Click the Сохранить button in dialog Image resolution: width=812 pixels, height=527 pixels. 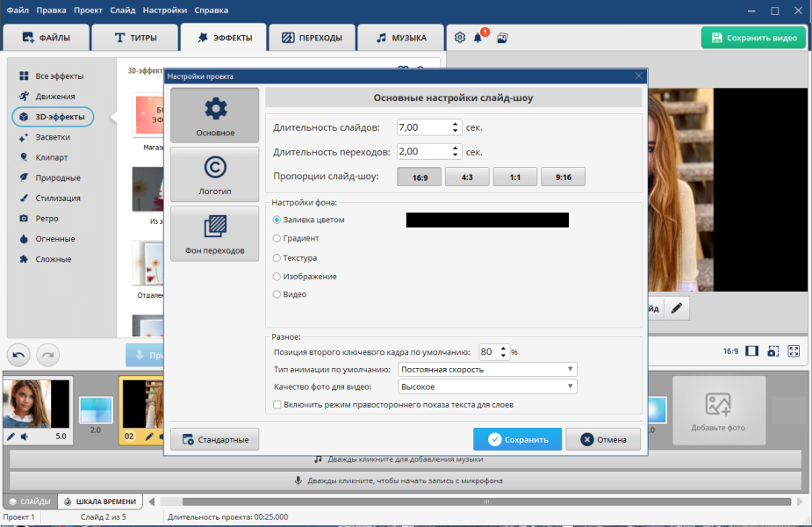tap(517, 439)
